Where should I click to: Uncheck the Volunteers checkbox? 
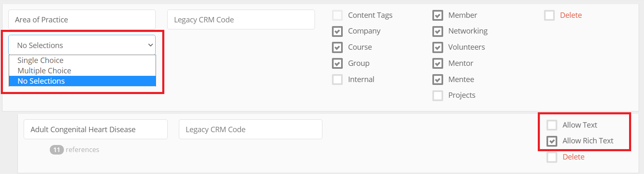pos(438,47)
